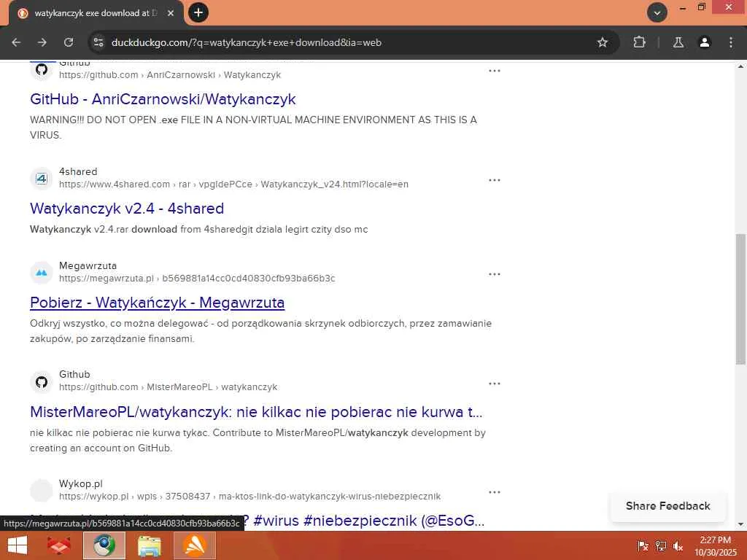Open the taskbar clock showing 2:27 PM
747x560 pixels.
(715, 546)
